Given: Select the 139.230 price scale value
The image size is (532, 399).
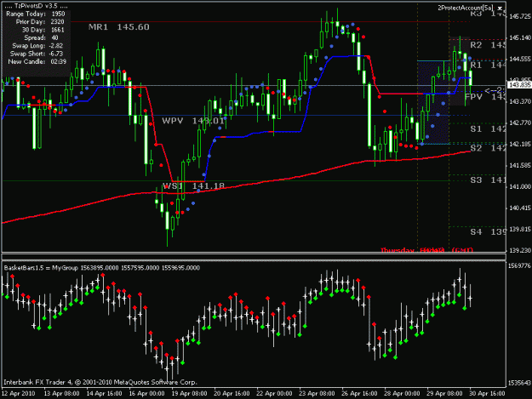Looking at the screenshot, I should click(519, 250).
